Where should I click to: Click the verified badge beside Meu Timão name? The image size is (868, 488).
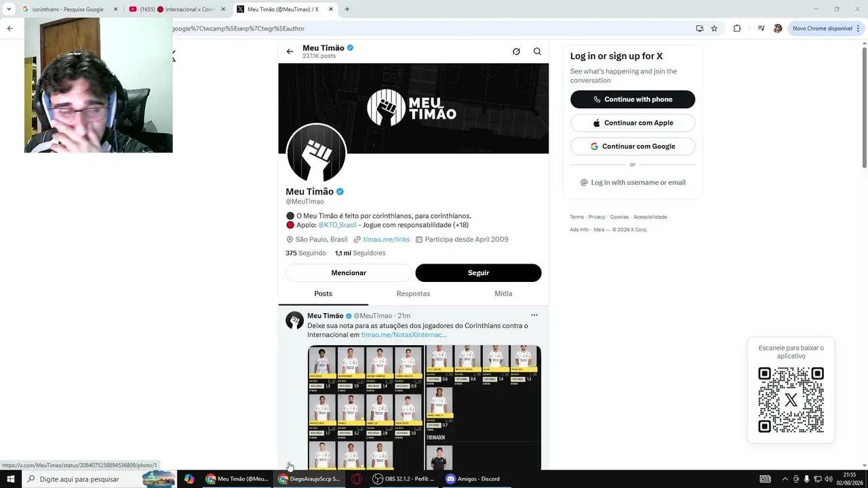[x=340, y=192]
